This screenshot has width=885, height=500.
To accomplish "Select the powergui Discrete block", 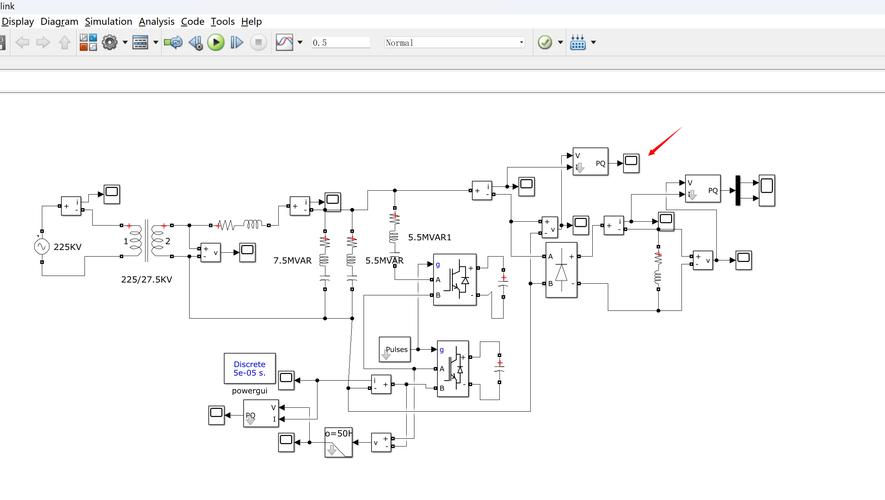I will [x=249, y=369].
